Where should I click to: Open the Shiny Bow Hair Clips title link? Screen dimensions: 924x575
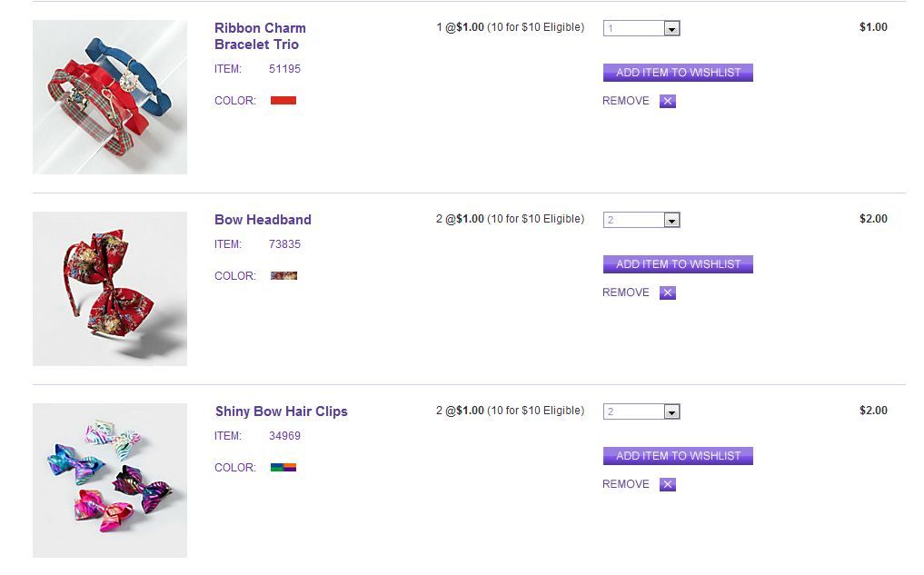281,411
